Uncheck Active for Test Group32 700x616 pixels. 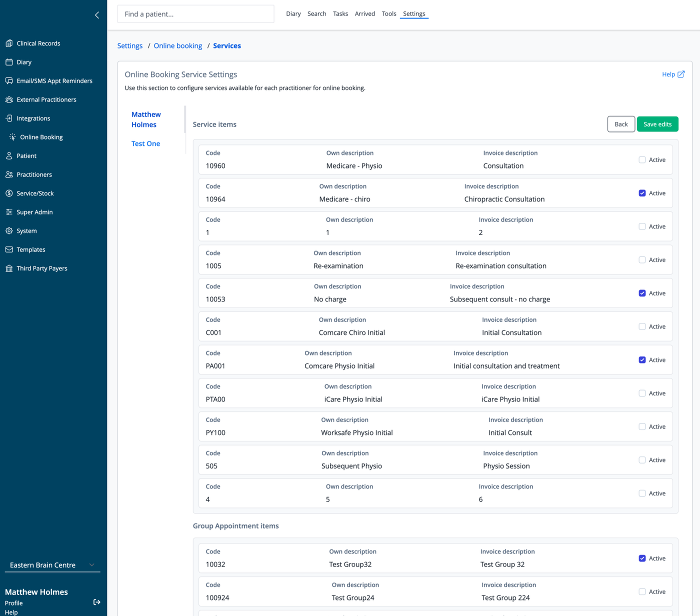[642, 558]
